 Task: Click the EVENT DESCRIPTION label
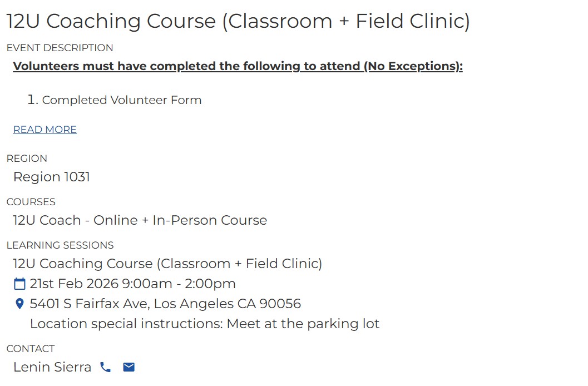[x=60, y=48]
